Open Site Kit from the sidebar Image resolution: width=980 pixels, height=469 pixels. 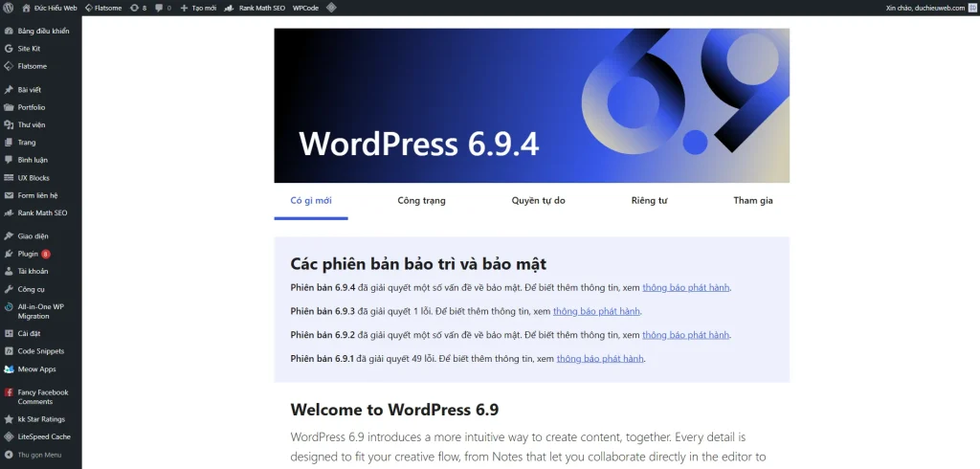click(x=31, y=48)
